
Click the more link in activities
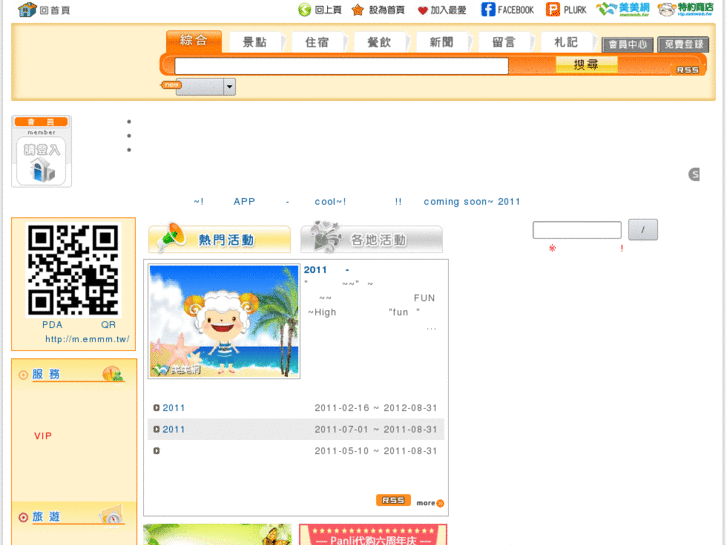click(x=430, y=503)
